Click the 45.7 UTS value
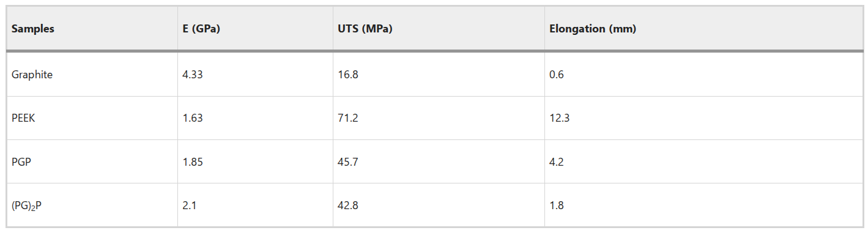Viewport: 868px width, 233px height. [347, 162]
